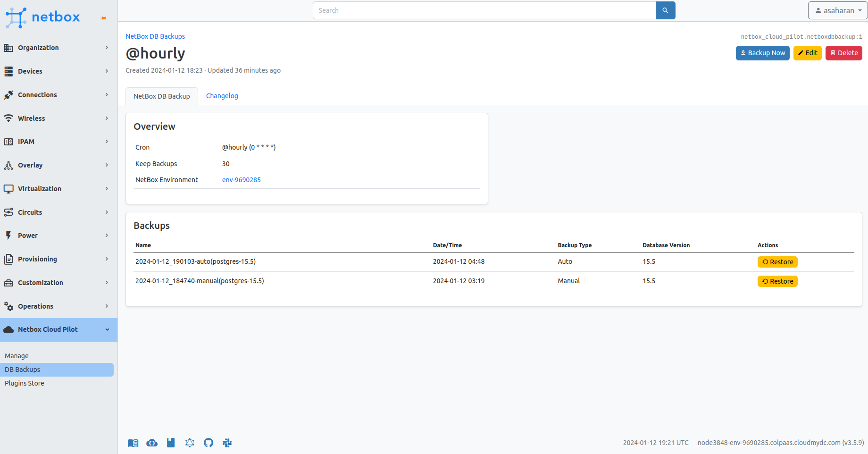Open GitHub via the footer icon

[209, 443]
